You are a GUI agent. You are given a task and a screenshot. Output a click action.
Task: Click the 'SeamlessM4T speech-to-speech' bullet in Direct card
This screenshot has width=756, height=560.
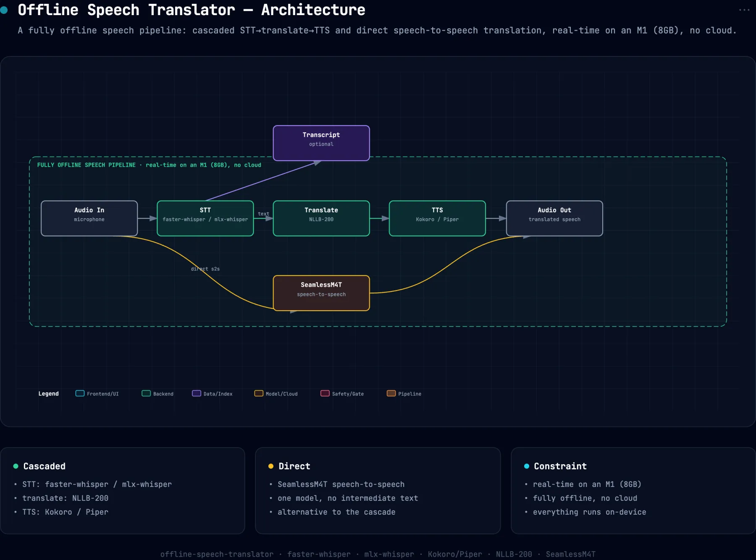tap(341, 484)
